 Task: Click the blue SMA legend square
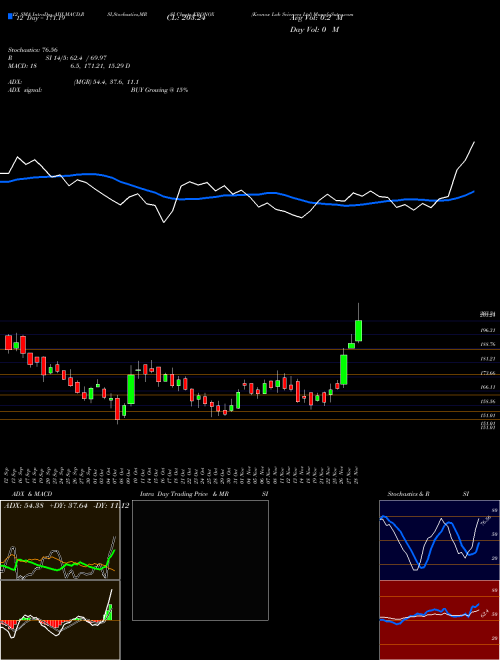coord(10,16)
